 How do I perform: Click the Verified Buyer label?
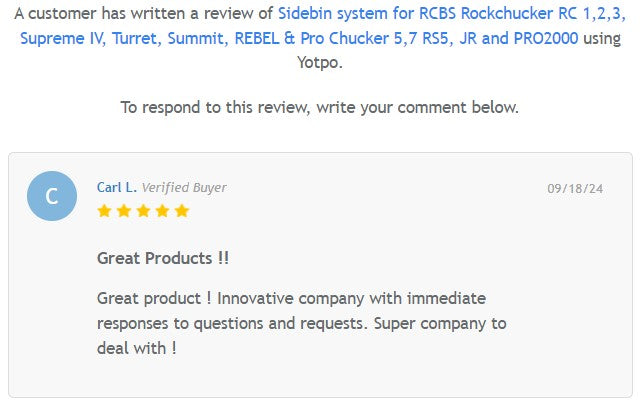click(184, 187)
